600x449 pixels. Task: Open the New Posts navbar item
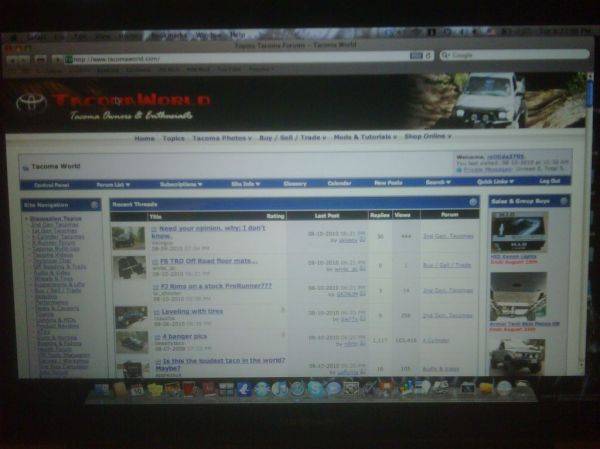[388, 183]
